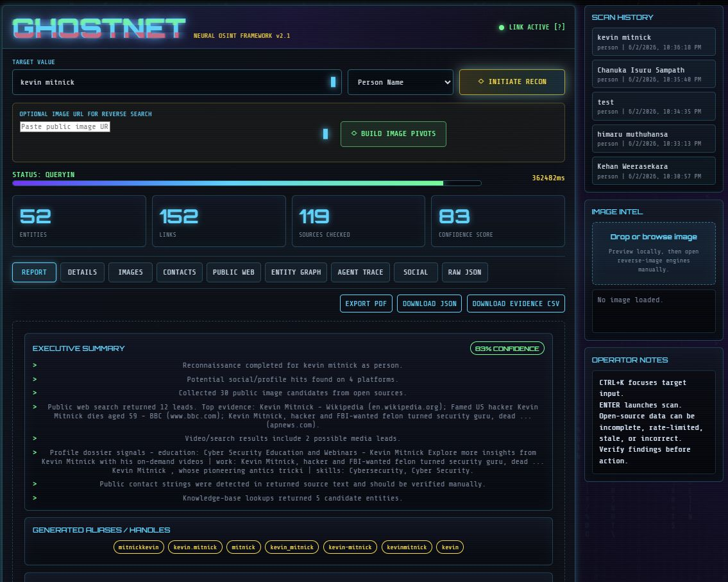Click the 'No image loaded.' text

pyautogui.click(x=630, y=300)
